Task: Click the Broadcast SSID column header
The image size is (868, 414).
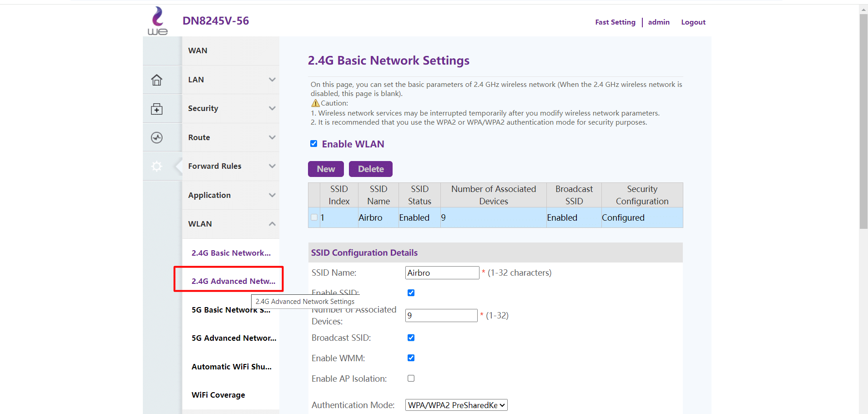Action: 574,195
